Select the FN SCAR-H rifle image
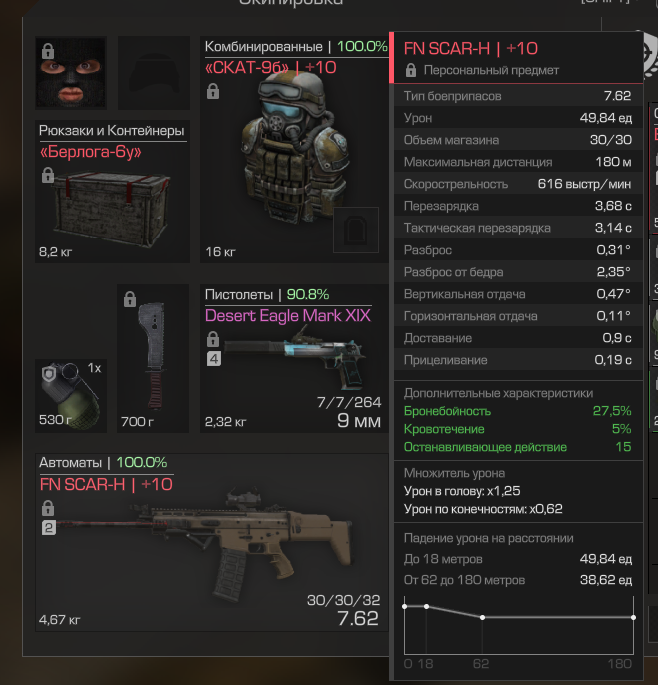The height and width of the screenshot is (685, 658). click(205, 548)
